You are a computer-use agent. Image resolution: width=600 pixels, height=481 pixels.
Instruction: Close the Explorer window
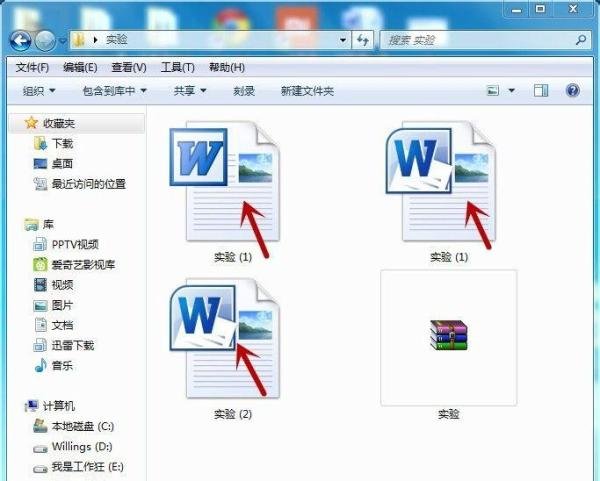point(573,8)
